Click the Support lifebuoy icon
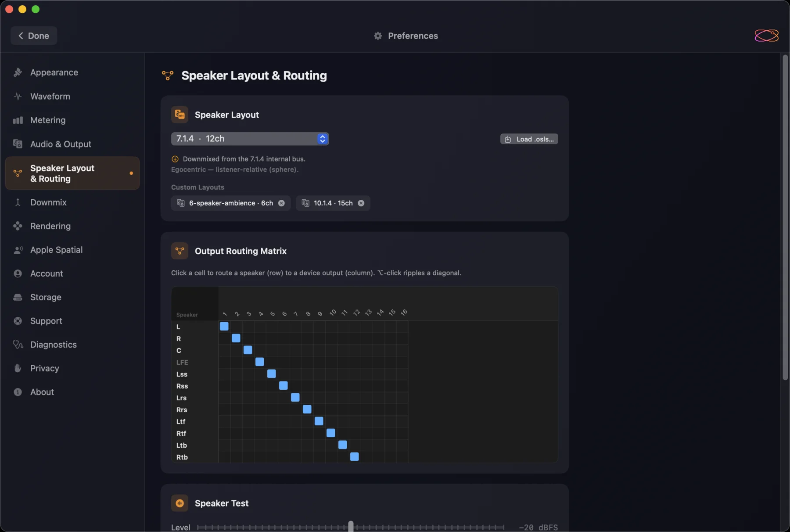 tap(18, 321)
